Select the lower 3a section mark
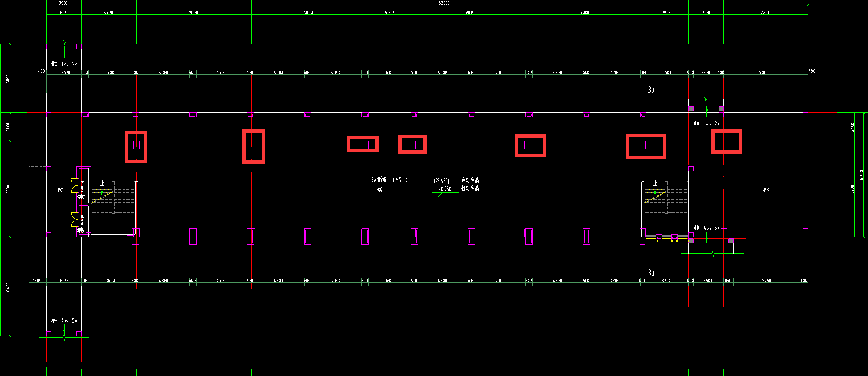Viewport: 868px width, 376px height. click(651, 273)
